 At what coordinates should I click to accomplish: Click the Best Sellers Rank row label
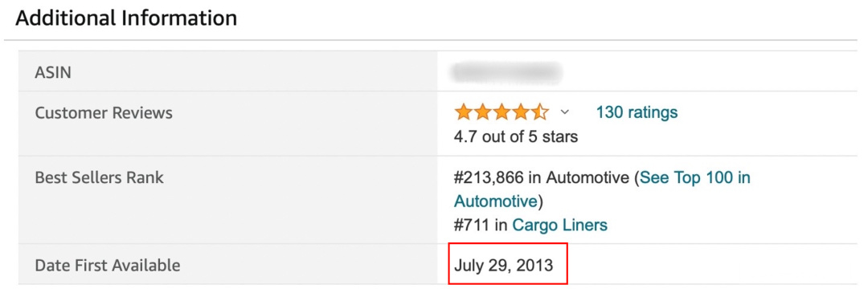click(x=99, y=178)
